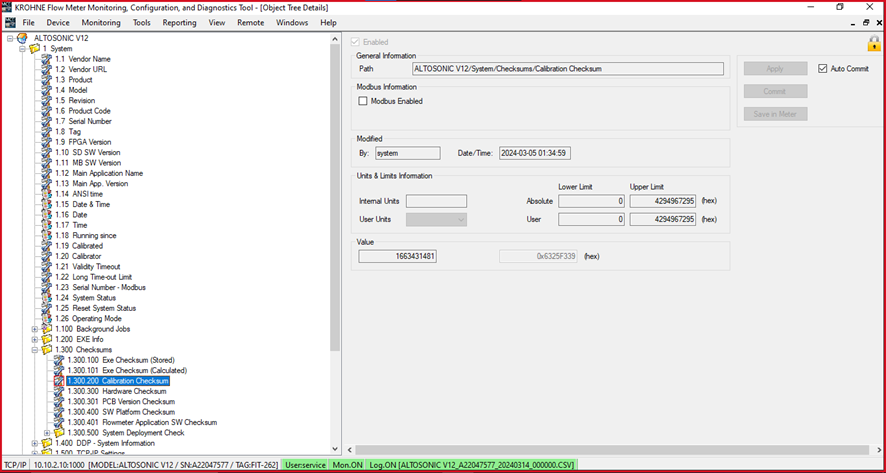Click the icon beside 1.26 Operating Mode
The width and height of the screenshot is (886, 473).
pos(46,318)
